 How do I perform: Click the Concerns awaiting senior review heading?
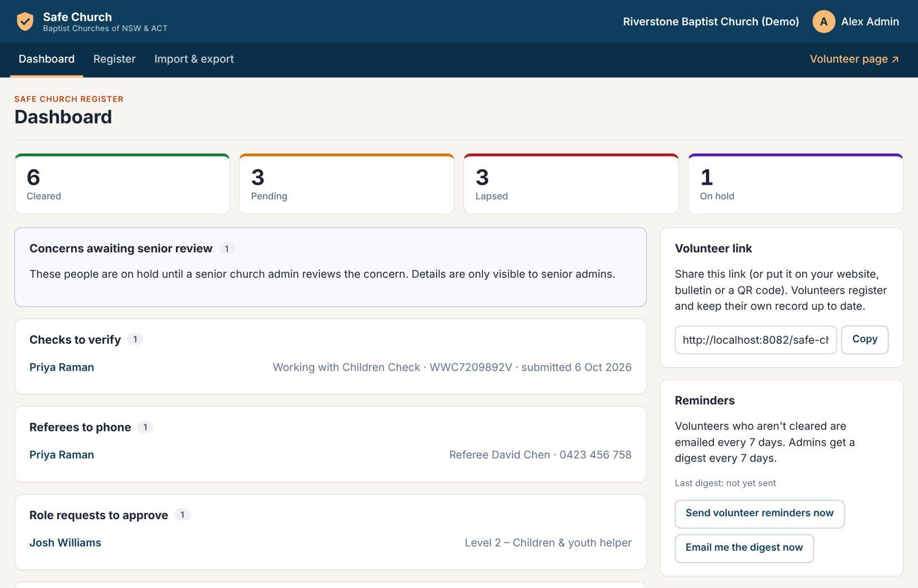click(x=120, y=248)
